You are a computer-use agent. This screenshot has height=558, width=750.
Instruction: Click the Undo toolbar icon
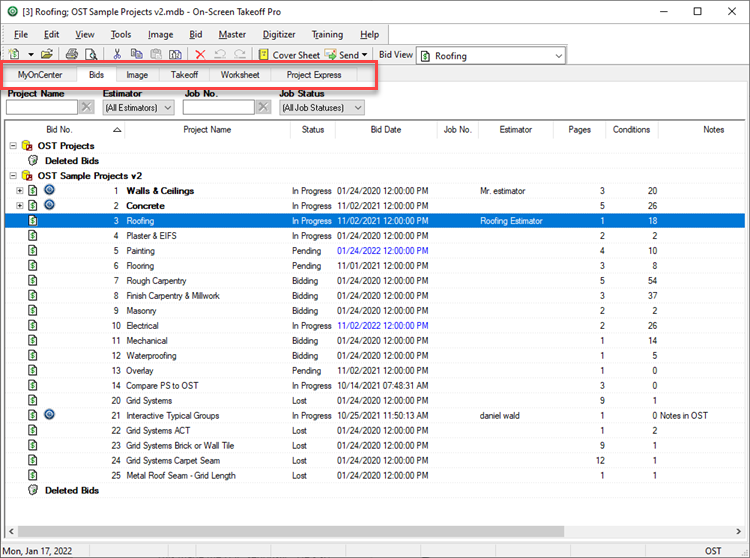(x=220, y=55)
